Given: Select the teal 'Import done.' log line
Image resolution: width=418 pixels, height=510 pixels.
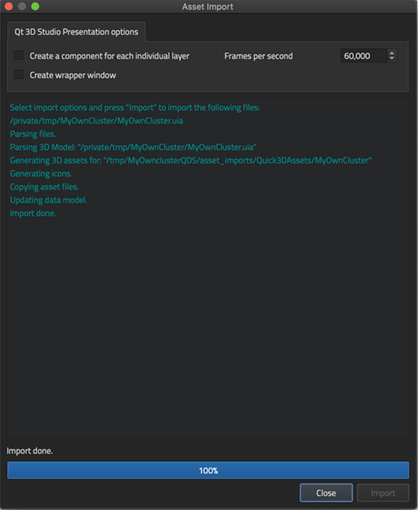Looking at the screenshot, I should coord(33,213).
